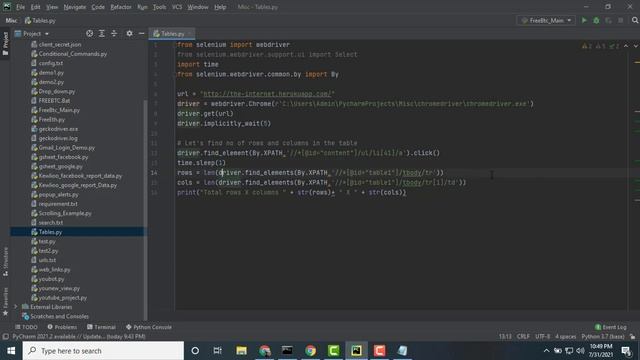Screen dimensions: 640x360
Task: Toggle the Project side tool button
Action: [x=5, y=43]
